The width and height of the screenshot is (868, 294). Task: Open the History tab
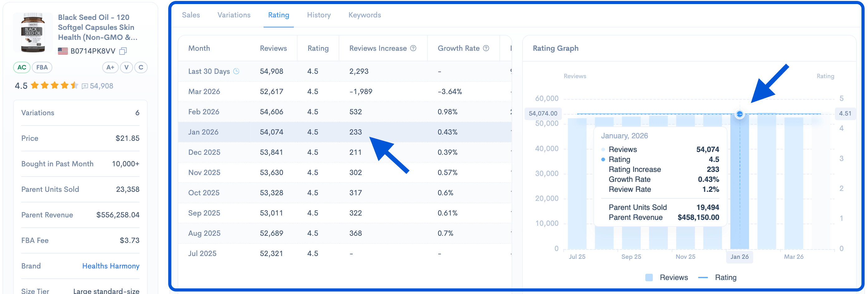(x=319, y=15)
